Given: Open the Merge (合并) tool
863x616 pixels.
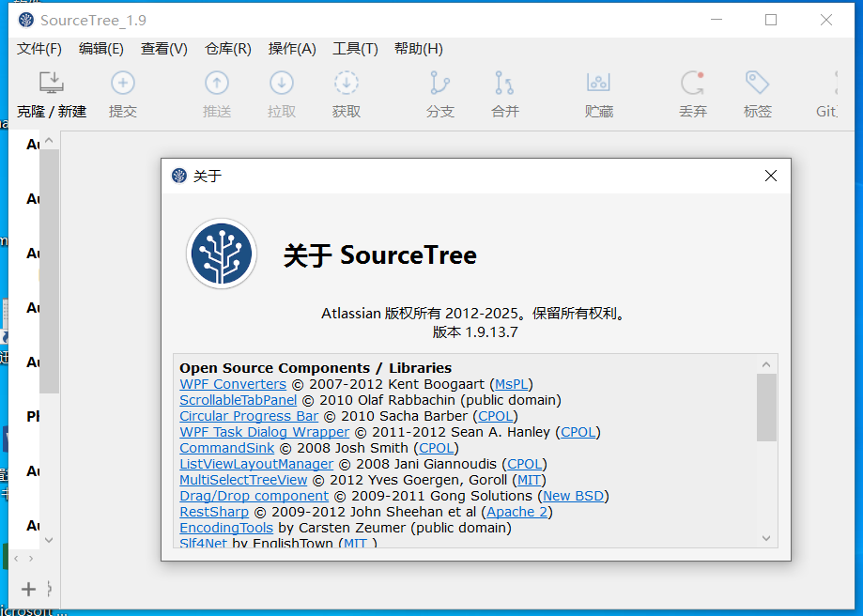Looking at the screenshot, I should 504,84.
